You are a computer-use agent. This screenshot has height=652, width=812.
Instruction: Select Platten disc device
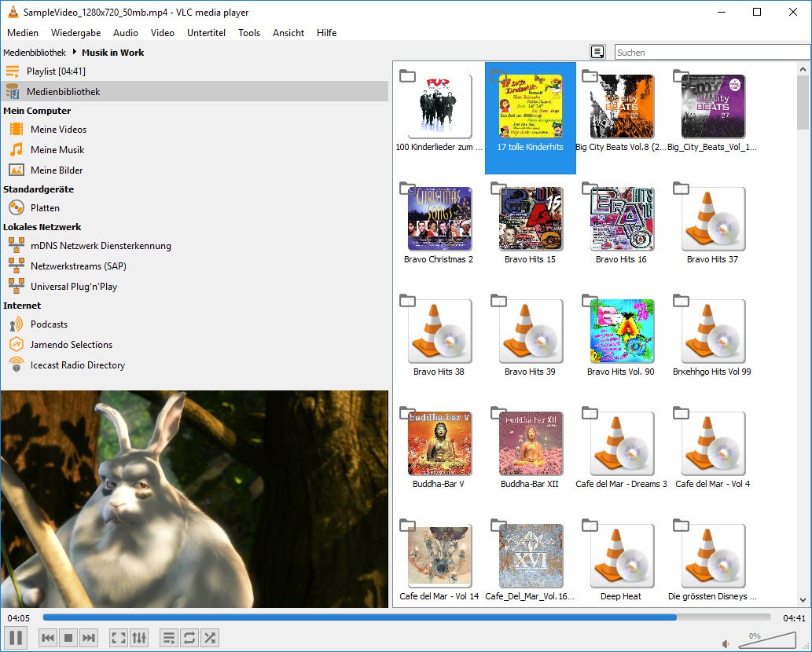tap(194, 208)
